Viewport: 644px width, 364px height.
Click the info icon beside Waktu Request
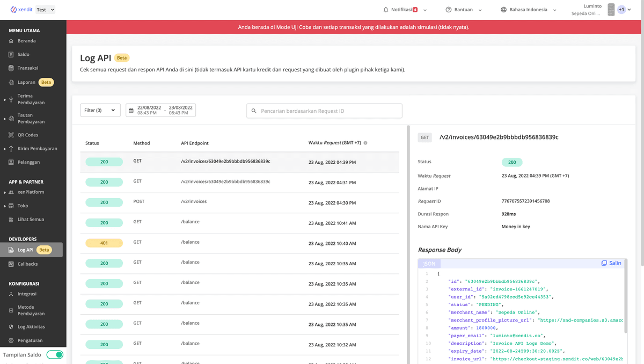point(365,143)
